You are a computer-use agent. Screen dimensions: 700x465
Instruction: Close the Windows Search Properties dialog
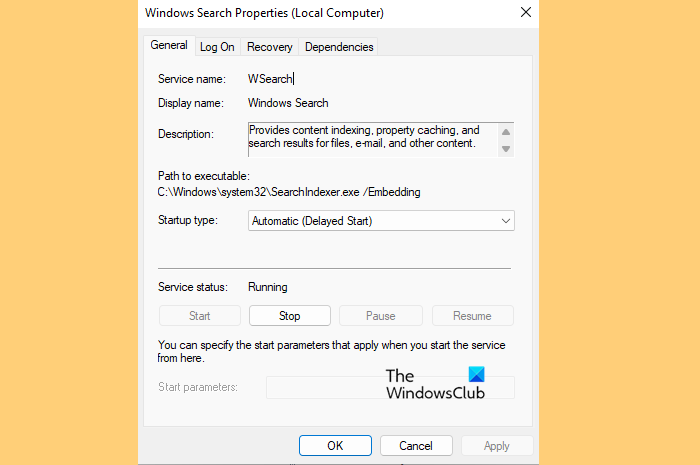(x=526, y=12)
